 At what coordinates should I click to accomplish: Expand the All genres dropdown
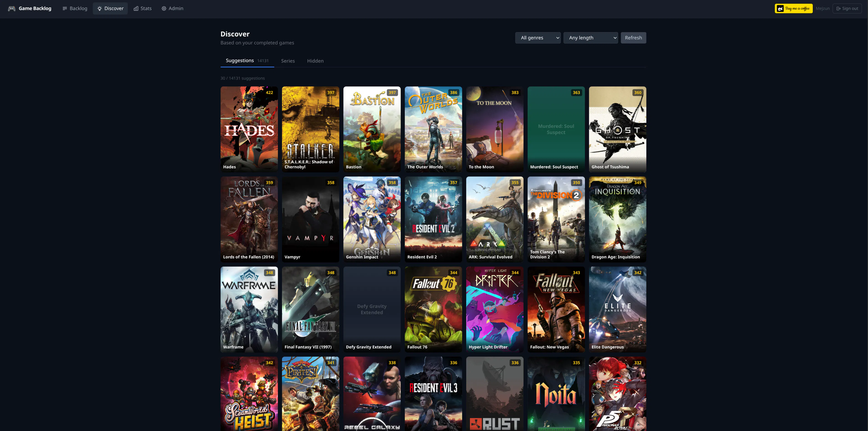coord(538,38)
